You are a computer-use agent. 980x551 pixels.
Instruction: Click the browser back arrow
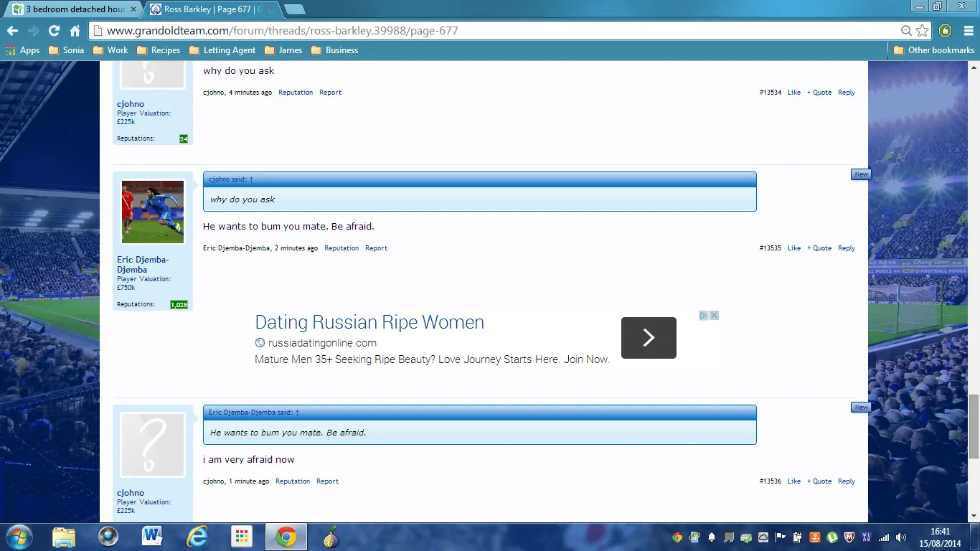pyautogui.click(x=12, y=31)
